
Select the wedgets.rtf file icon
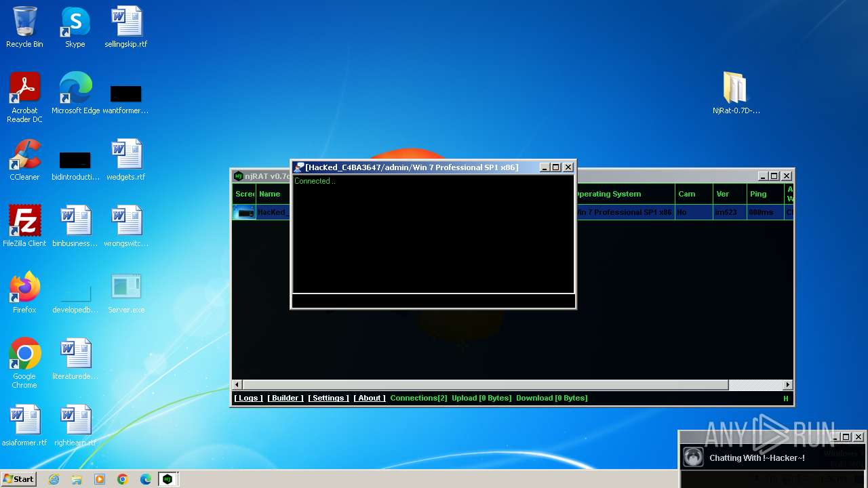[x=126, y=160]
